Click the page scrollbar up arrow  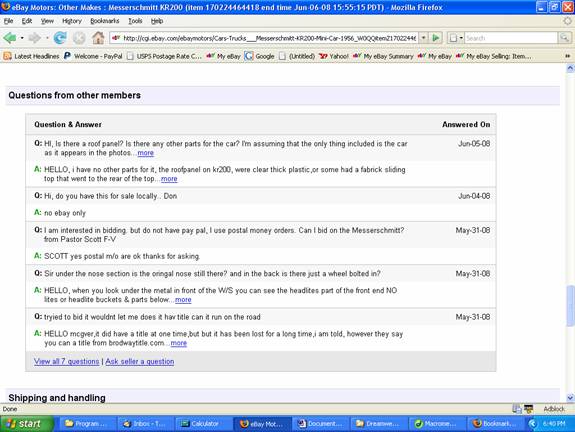[570, 68]
